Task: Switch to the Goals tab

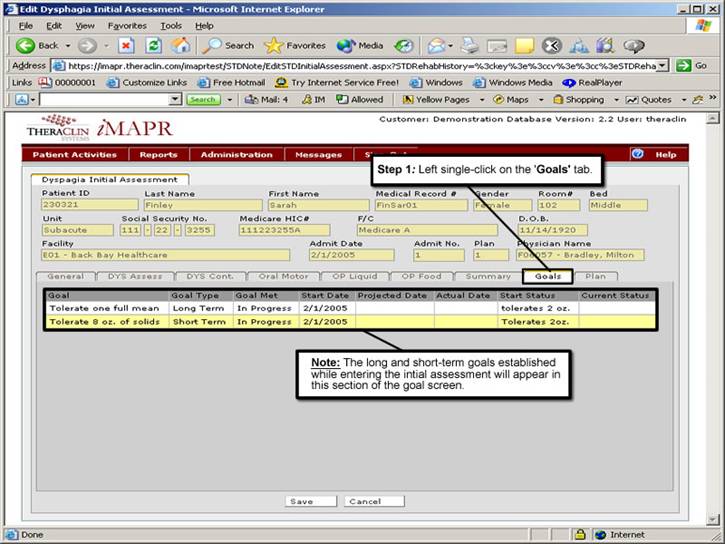Action: (547, 276)
